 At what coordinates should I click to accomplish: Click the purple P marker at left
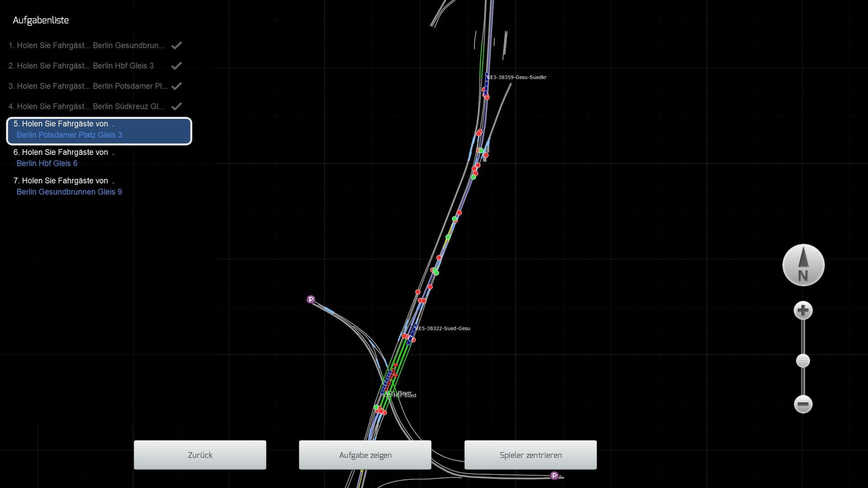point(311,300)
